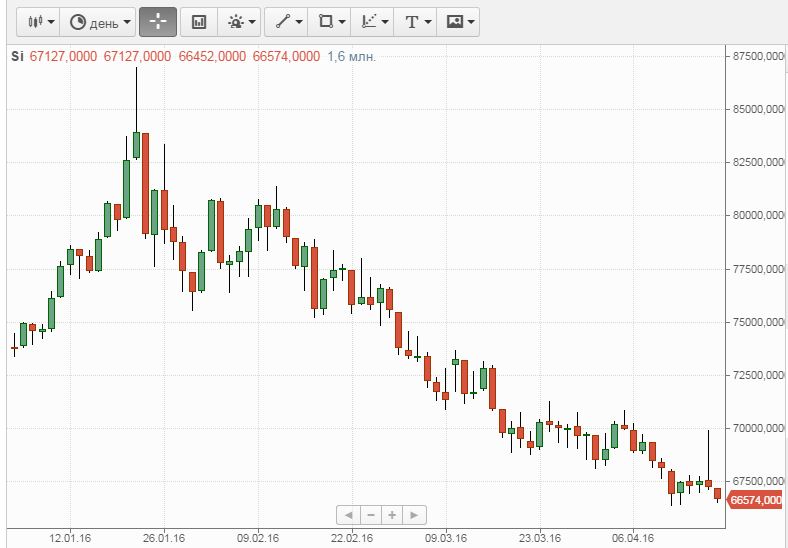Click the 09.02.16 date label
Screen dimensions: 788x548
point(258,538)
